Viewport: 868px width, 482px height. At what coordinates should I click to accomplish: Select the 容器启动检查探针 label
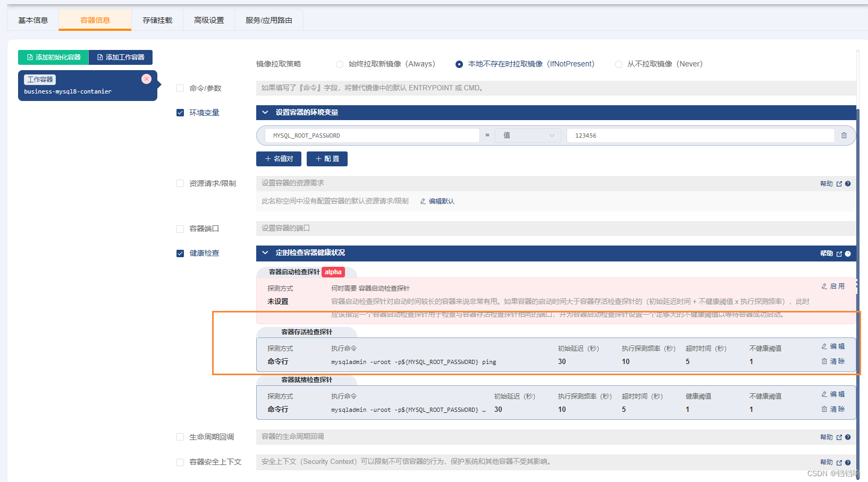coord(294,272)
